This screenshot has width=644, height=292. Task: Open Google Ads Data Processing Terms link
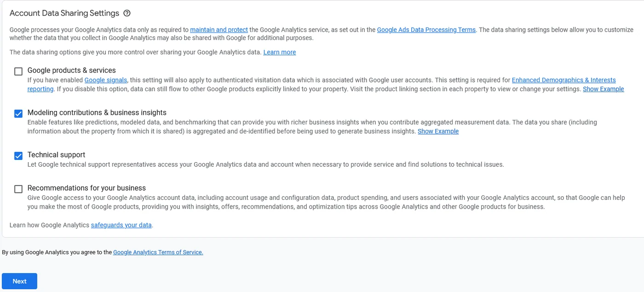(x=426, y=29)
